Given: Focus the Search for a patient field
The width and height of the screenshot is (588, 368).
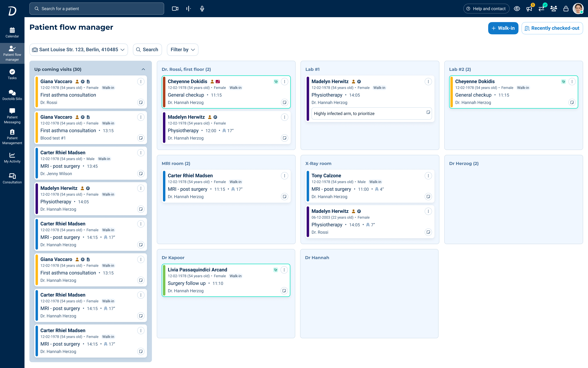Looking at the screenshot, I should tap(97, 9).
